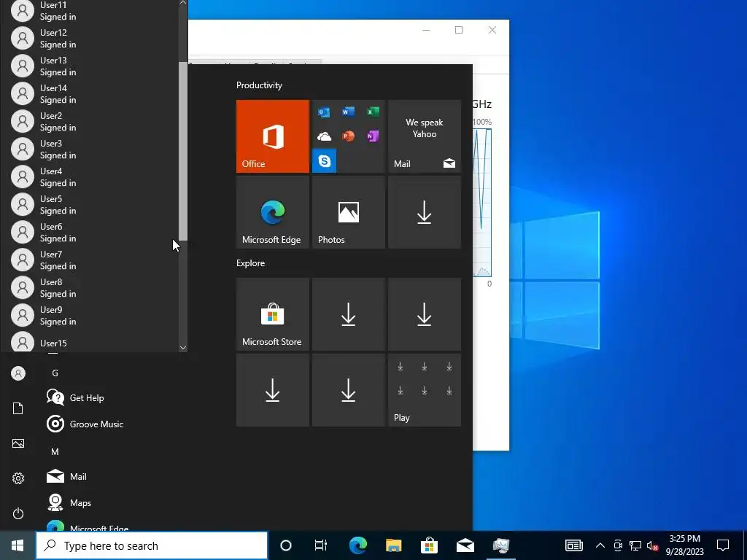
Task: Open the Photos tile
Action: pos(348,212)
